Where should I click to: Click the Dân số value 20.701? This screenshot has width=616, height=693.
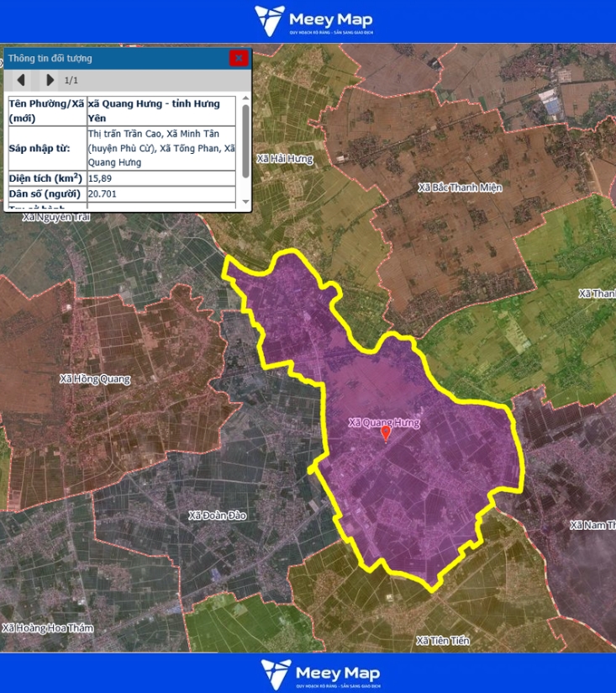click(x=103, y=194)
